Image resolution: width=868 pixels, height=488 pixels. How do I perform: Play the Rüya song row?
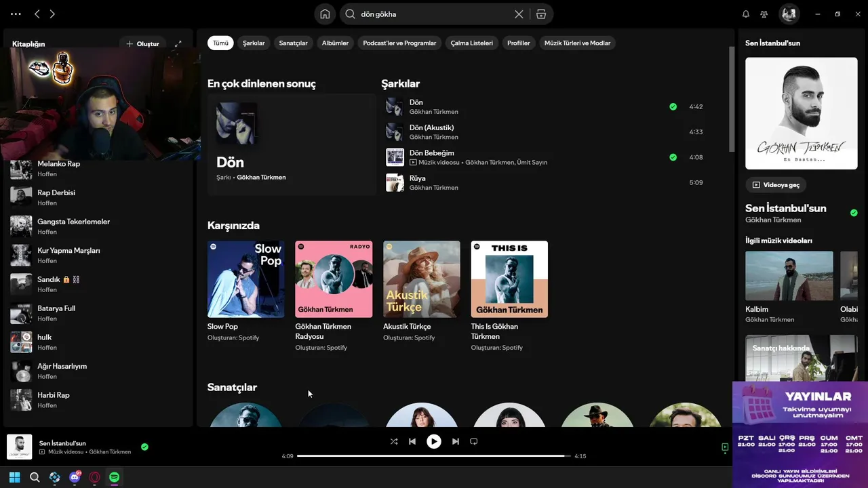[546, 183]
